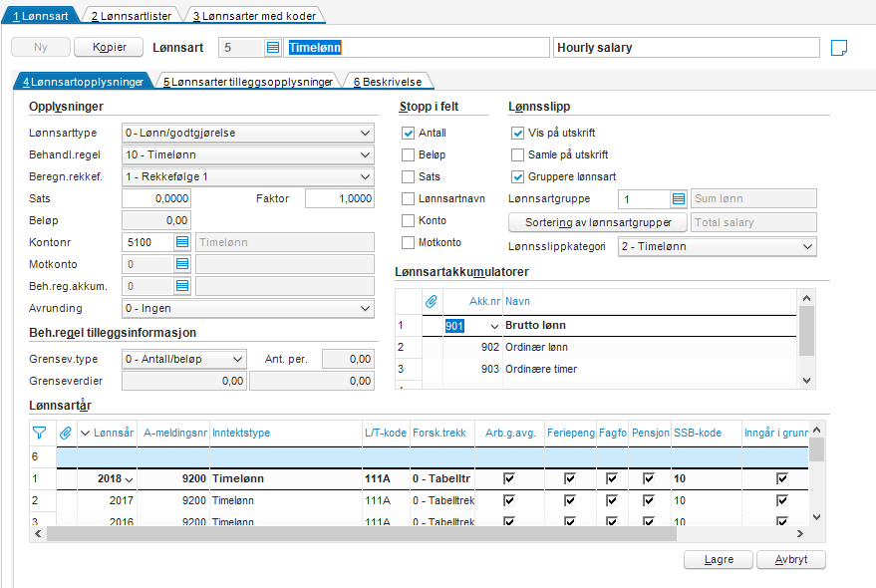Click the down arrow of the Lønnsartår scrollbar
The image size is (876, 588).
tap(816, 517)
